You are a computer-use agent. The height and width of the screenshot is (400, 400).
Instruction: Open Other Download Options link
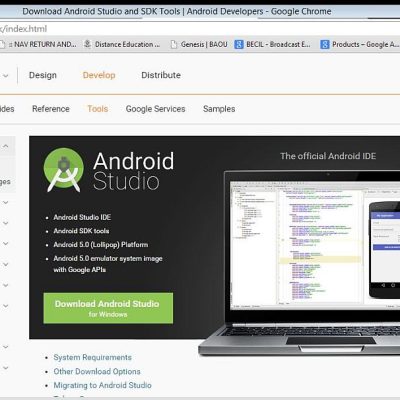point(97,371)
